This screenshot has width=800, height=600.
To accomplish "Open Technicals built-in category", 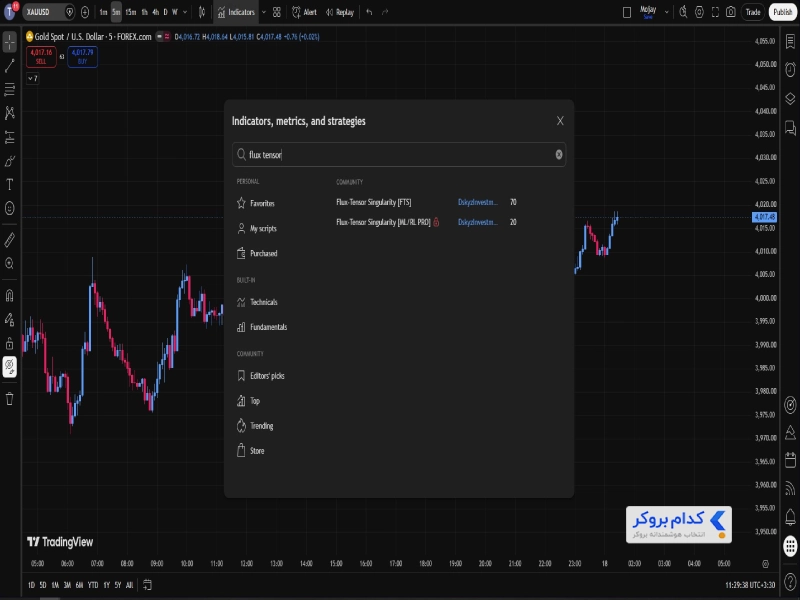I will [x=257, y=302].
